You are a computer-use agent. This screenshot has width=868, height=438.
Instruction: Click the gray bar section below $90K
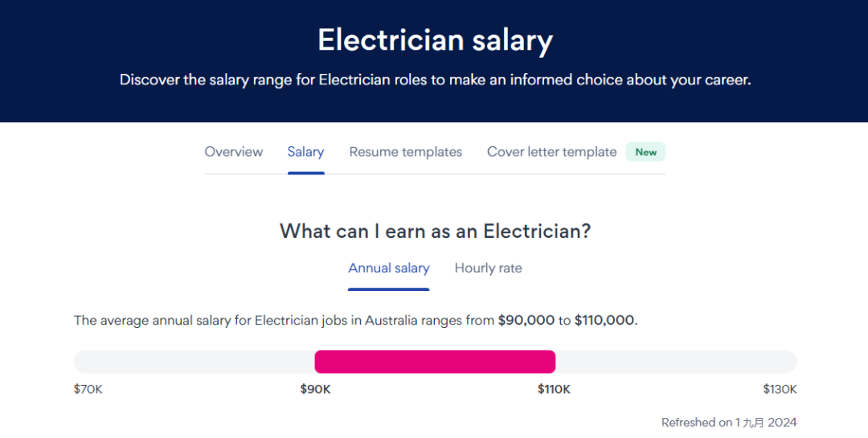[x=193, y=362]
